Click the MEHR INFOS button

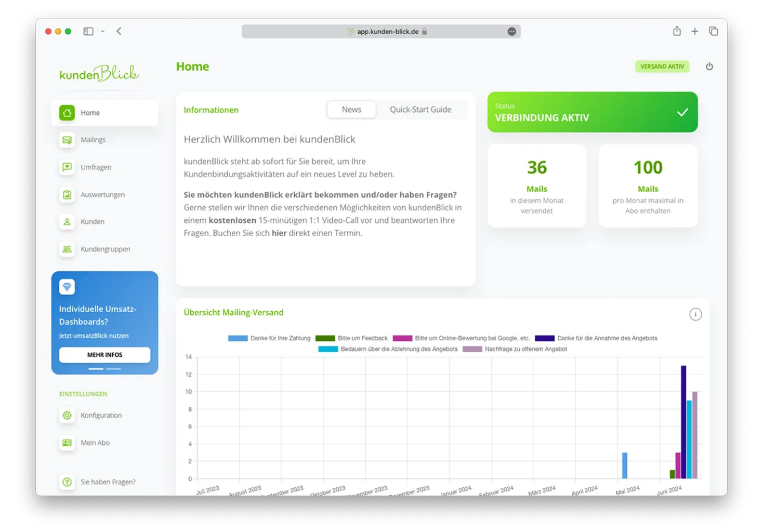[x=104, y=355]
